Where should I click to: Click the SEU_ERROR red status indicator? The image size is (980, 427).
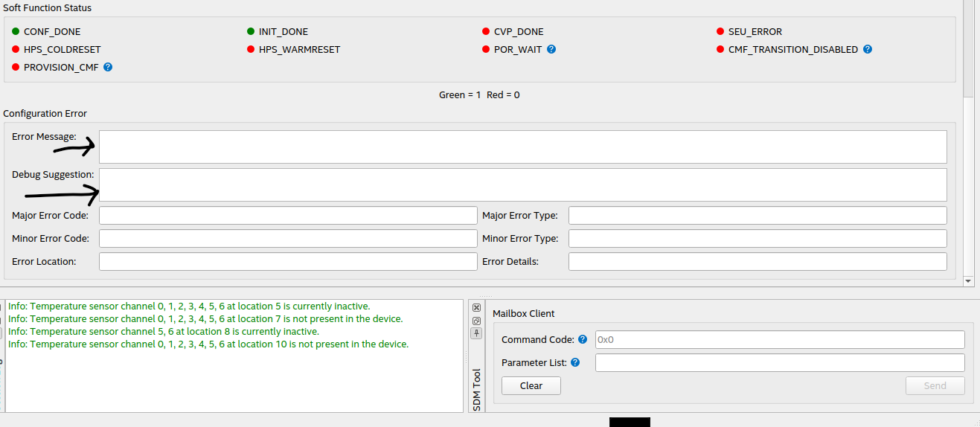click(720, 32)
